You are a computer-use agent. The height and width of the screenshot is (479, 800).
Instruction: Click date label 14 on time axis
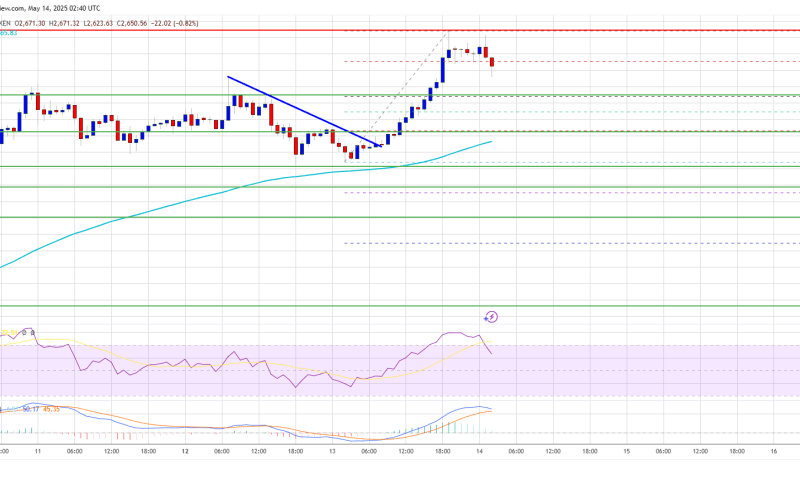480,451
